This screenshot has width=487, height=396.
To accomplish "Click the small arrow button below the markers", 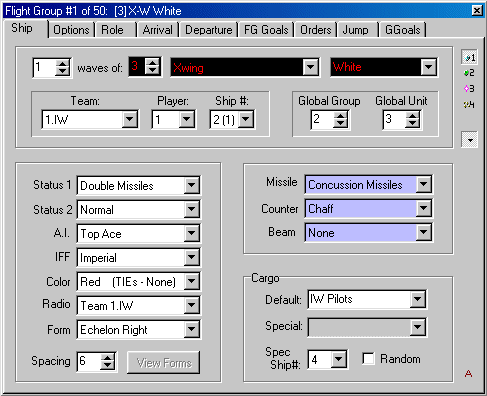I will (x=470, y=140).
